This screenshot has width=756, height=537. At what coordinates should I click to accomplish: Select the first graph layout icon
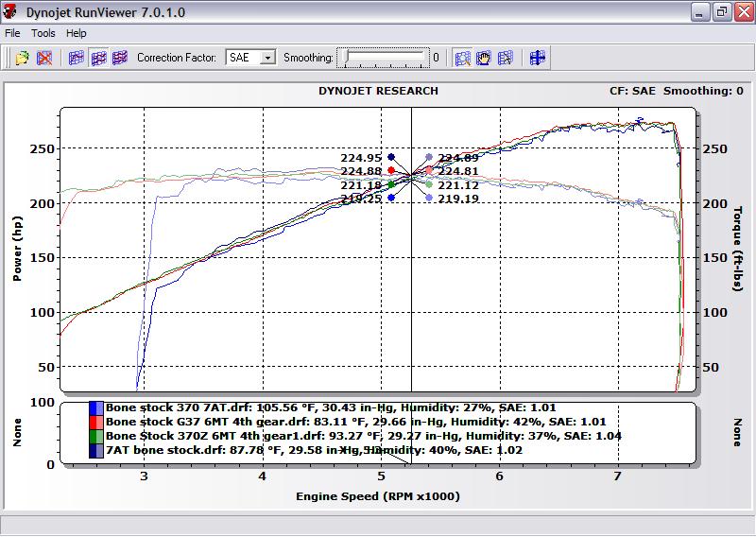(77, 58)
